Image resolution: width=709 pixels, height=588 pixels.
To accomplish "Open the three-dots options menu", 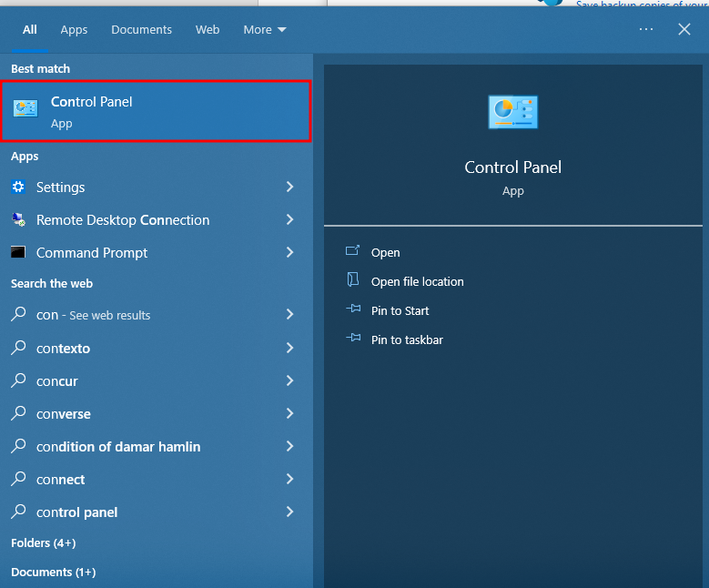I will tap(645, 29).
